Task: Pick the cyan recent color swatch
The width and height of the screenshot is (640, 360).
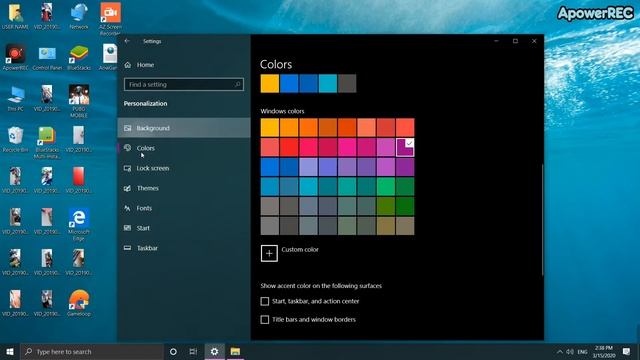Action: point(328,84)
